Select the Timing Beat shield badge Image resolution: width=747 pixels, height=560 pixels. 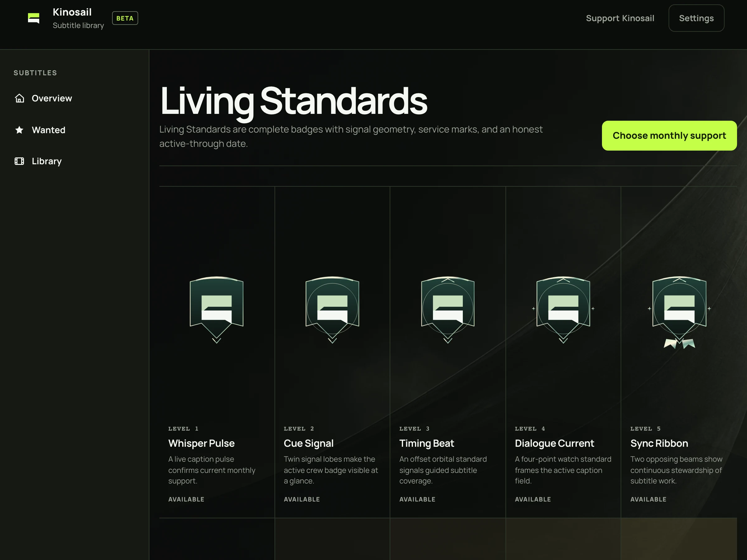[448, 310]
